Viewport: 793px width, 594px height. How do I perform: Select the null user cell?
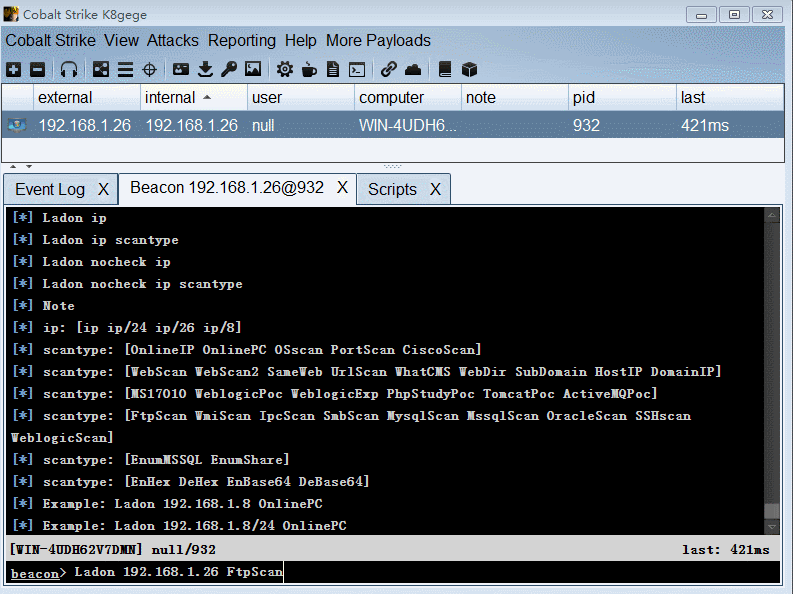click(x=301, y=125)
